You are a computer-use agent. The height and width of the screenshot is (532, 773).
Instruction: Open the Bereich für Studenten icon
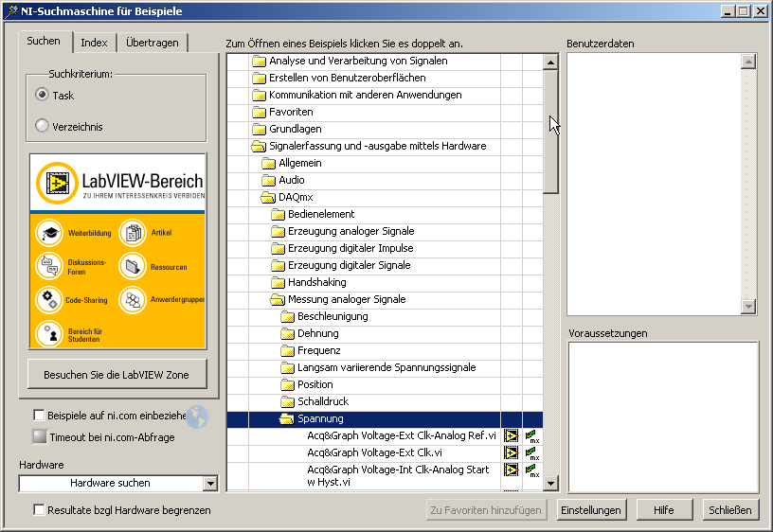(x=49, y=334)
